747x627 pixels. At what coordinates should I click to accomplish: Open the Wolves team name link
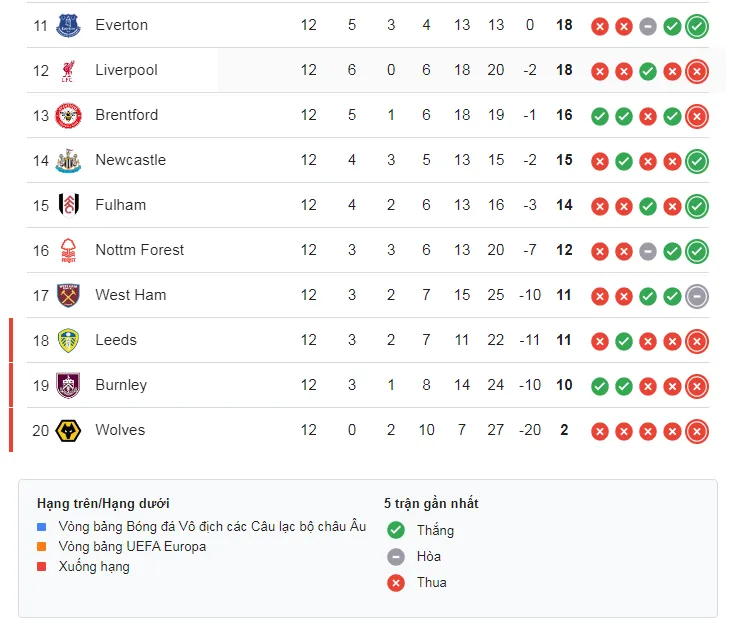[x=120, y=430]
